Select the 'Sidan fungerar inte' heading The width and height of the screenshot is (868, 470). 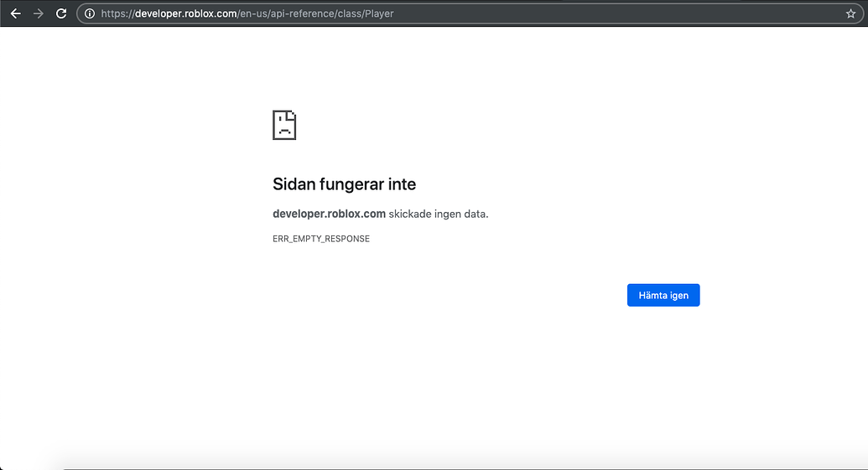345,184
